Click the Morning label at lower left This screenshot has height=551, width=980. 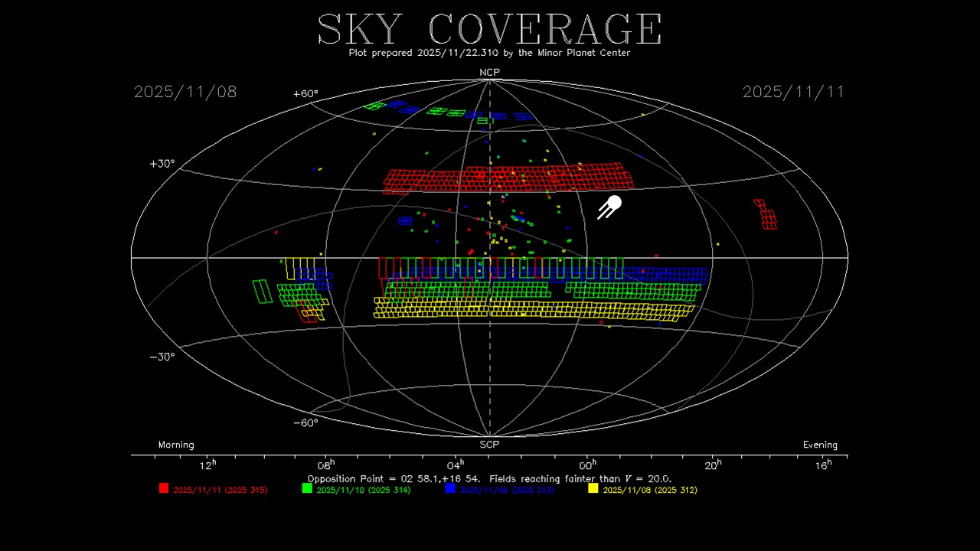[x=176, y=445]
